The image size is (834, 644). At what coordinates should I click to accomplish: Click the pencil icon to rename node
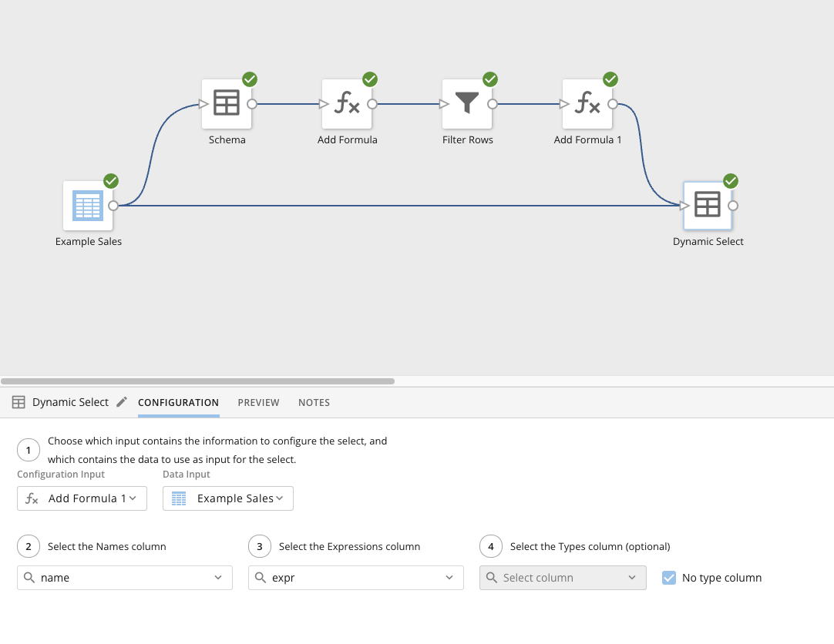pos(122,402)
